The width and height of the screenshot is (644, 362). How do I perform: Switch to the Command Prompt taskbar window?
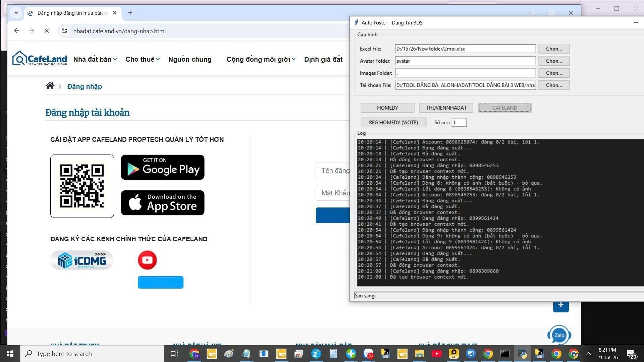pyautogui.click(x=505, y=354)
